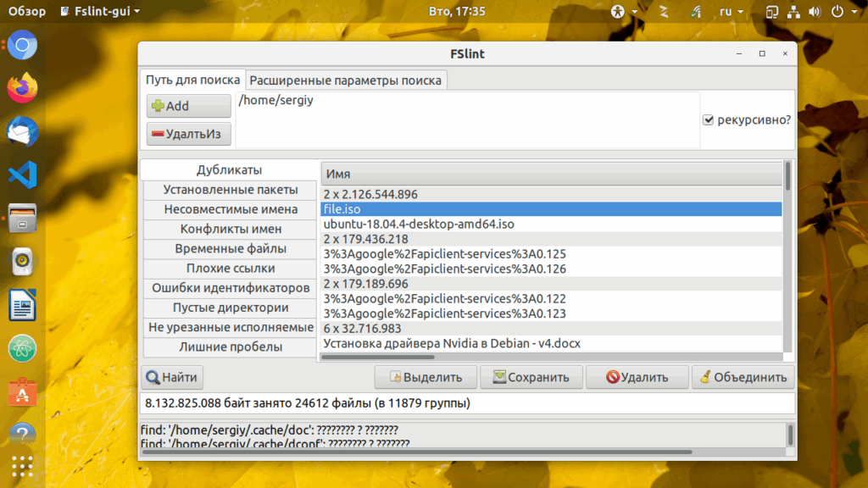This screenshot has height=488, width=868.
Task: Select group row 6 x 32.716.983
Action: point(551,329)
